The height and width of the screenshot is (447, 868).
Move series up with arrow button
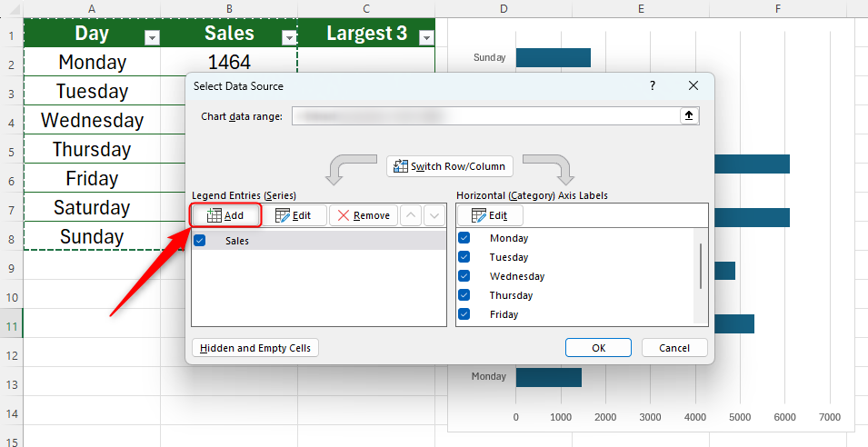tap(411, 215)
